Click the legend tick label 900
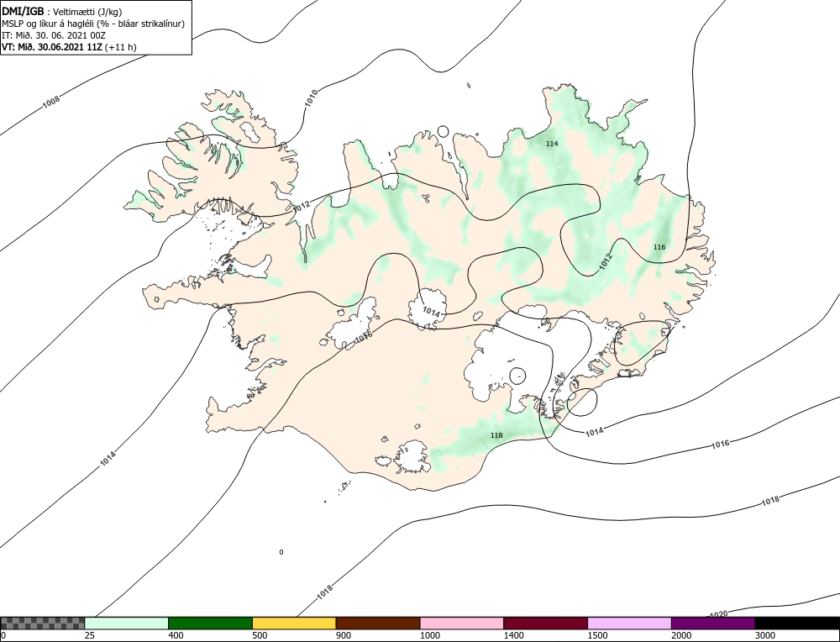840x642 pixels. (344, 635)
